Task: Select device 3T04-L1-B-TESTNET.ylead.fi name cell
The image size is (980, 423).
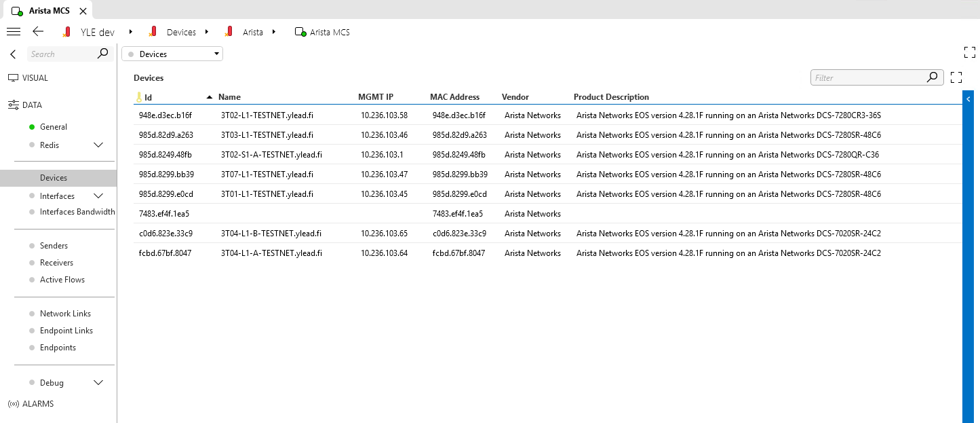Action: (x=271, y=234)
